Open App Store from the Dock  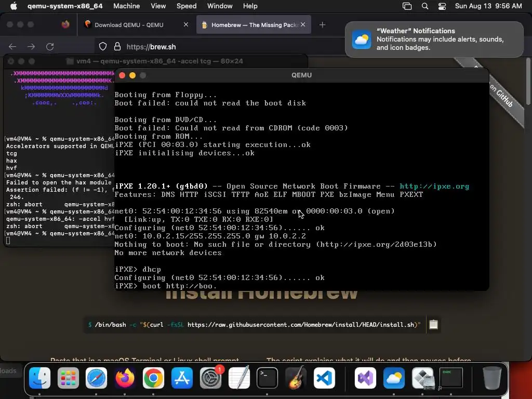click(182, 378)
